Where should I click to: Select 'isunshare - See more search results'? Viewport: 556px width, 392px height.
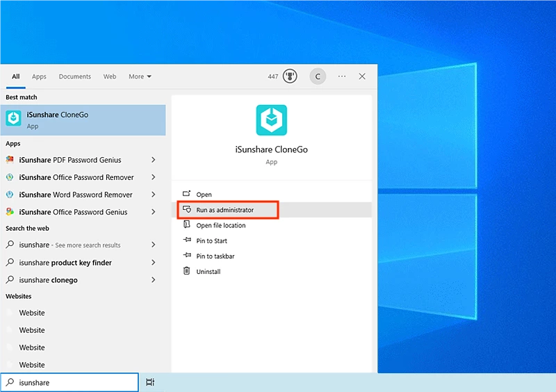(70, 245)
